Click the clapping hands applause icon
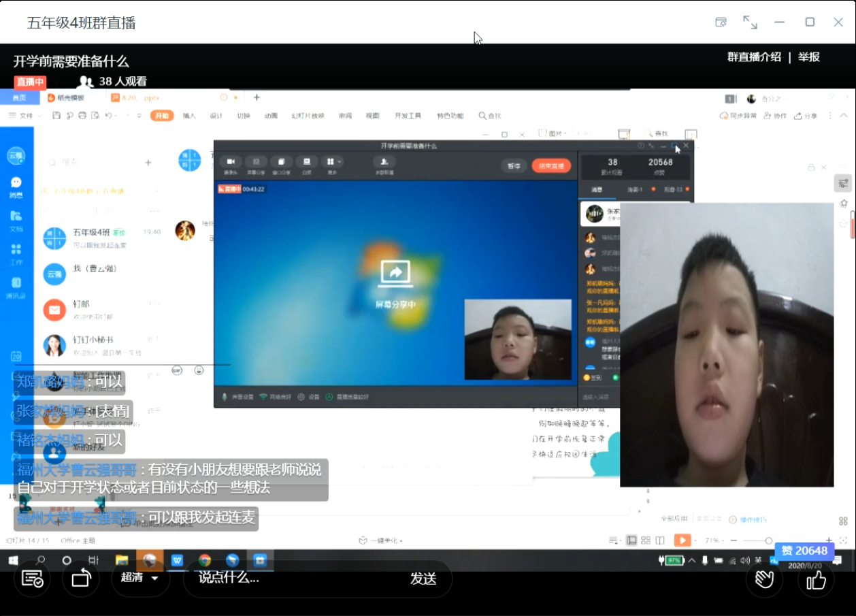 pyautogui.click(x=765, y=579)
